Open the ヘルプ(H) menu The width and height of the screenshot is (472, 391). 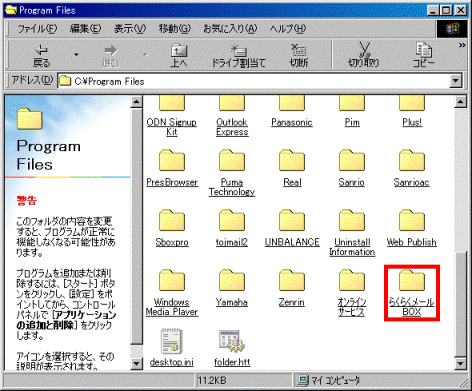coord(288,29)
